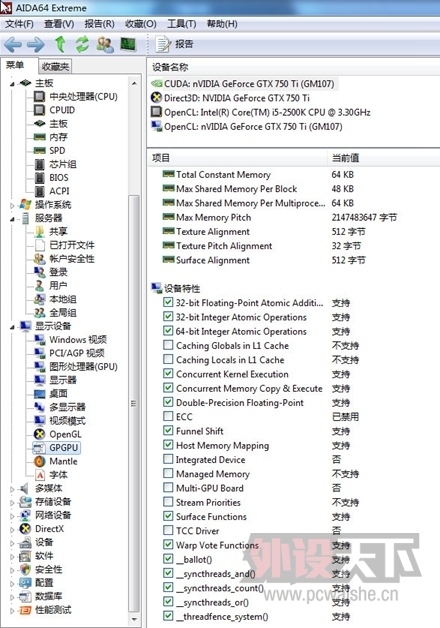This screenshot has height=628, width=440.
Task: Select the OpenGL tree item
Action: [65, 434]
